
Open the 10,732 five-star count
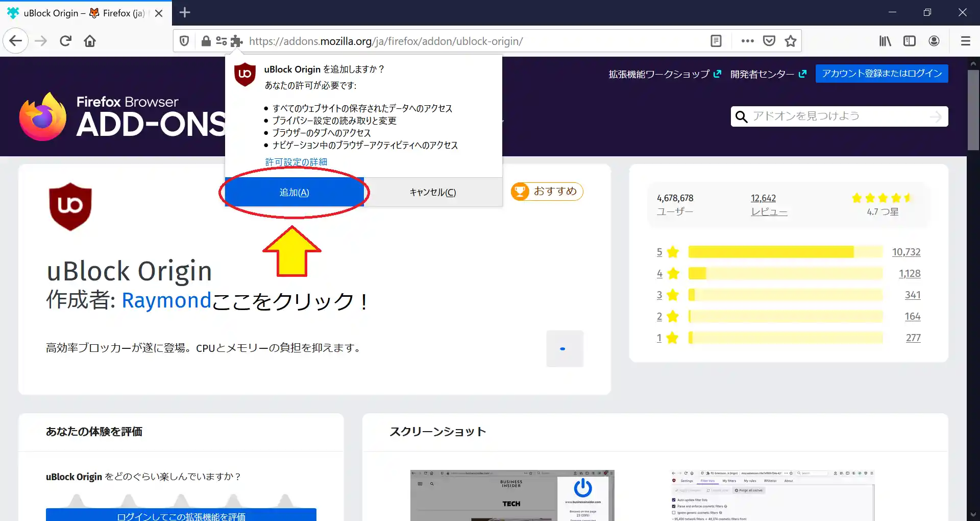[906, 252]
